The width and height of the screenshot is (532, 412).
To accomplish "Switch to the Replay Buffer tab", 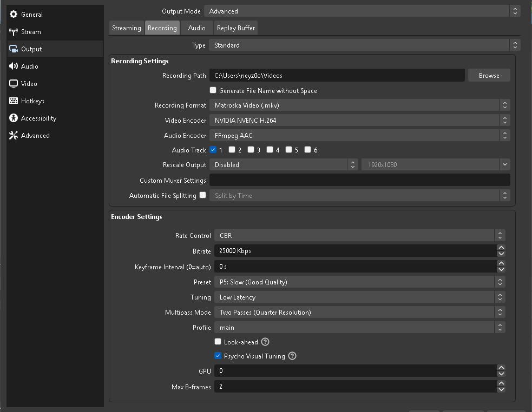I will tap(236, 28).
